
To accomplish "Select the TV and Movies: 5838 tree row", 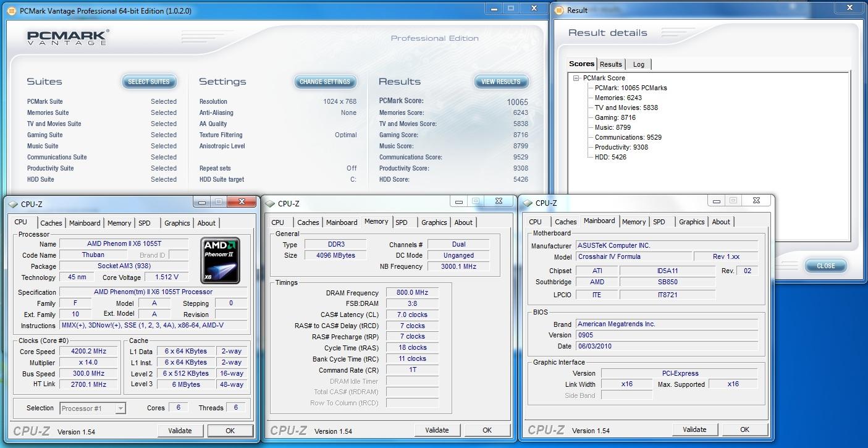I will (x=626, y=108).
